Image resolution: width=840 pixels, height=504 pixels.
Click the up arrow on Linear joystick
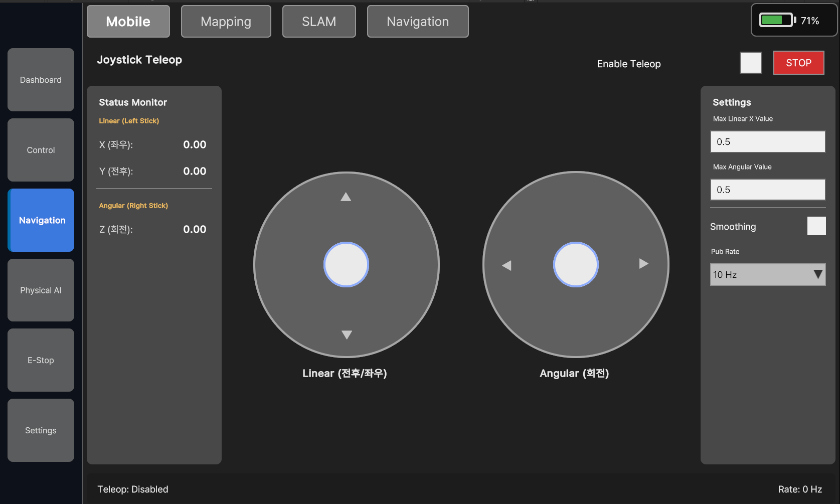click(346, 197)
